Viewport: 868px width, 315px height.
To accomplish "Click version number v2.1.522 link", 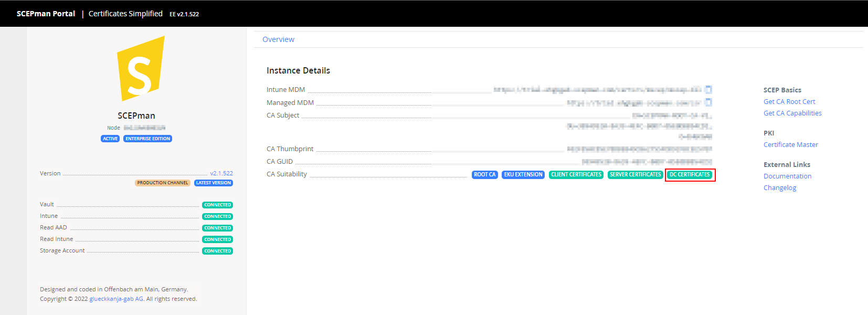I will 221,173.
